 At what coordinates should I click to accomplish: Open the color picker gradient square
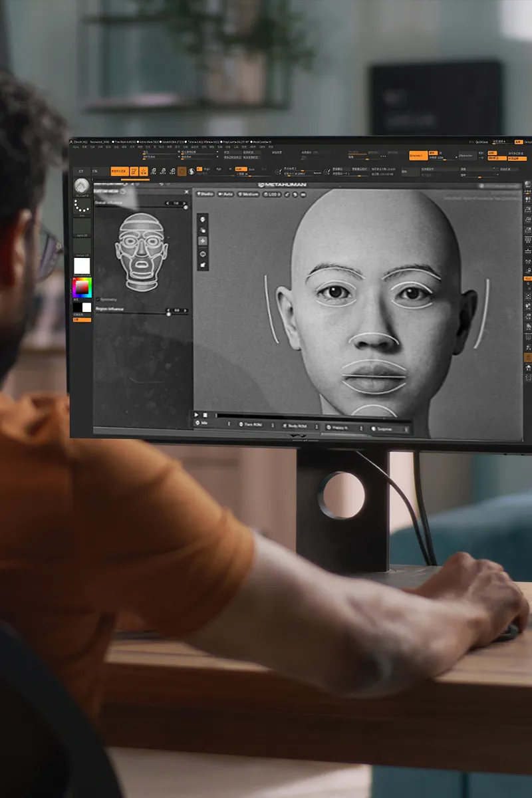coord(81,288)
